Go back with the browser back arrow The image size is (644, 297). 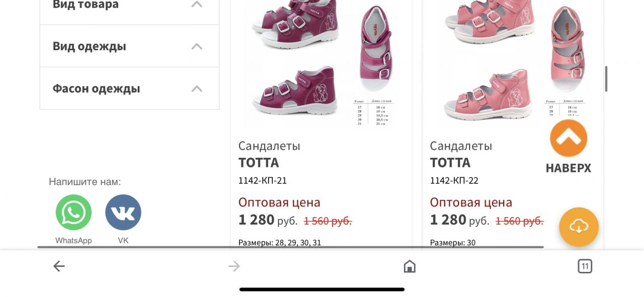pyautogui.click(x=59, y=266)
